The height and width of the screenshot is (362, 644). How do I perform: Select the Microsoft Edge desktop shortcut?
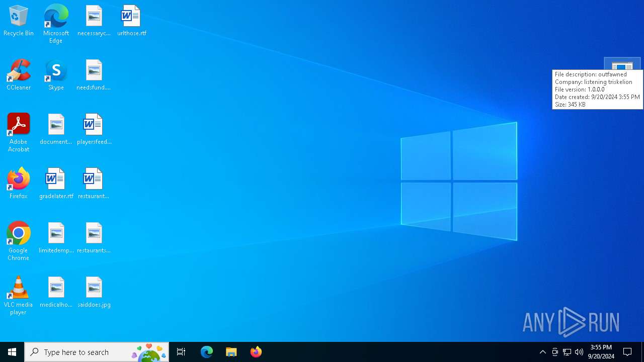tap(56, 24)
